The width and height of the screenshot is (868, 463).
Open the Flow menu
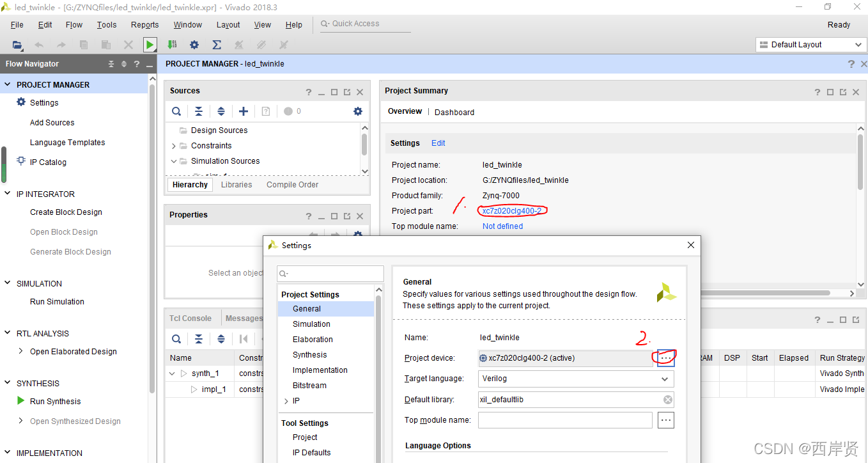click(74, 25)
